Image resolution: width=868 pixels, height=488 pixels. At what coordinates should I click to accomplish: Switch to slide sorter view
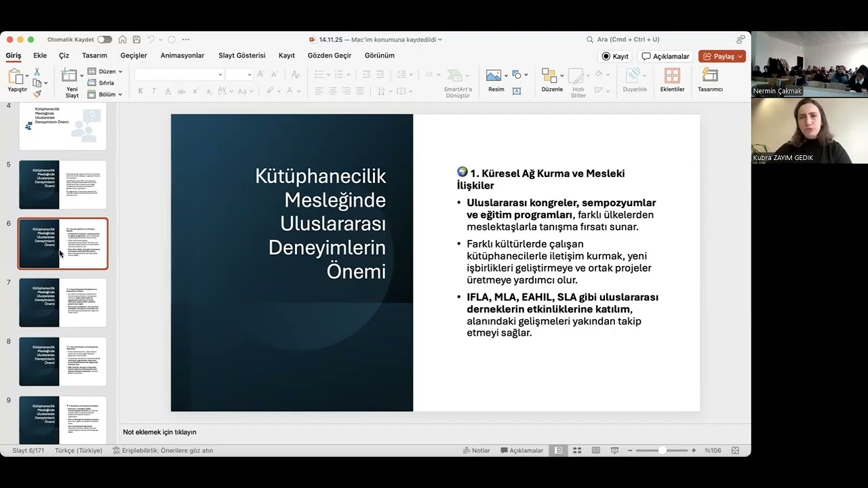(x=577, y=450)
